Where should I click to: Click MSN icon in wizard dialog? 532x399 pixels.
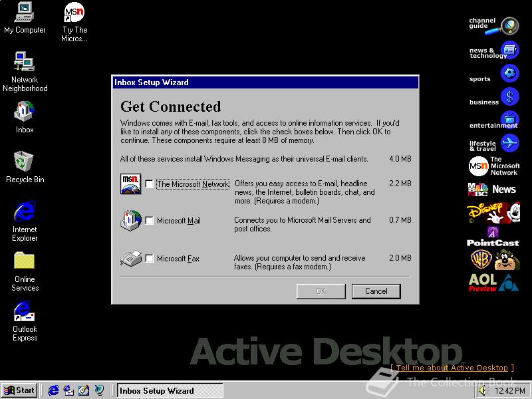coord(130,184)
